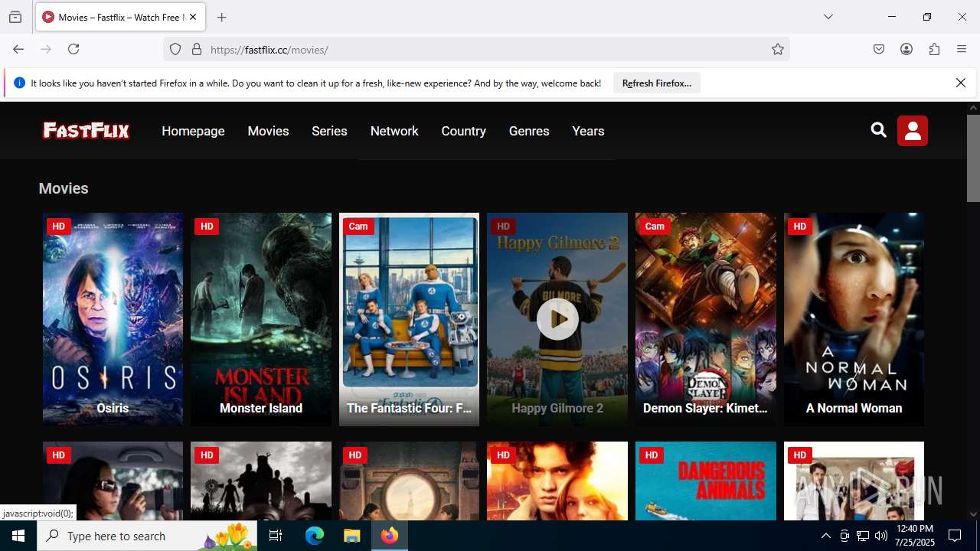Go to the Homepage menu item
This screenshot has width=980, height=551.
coord(193,131)
